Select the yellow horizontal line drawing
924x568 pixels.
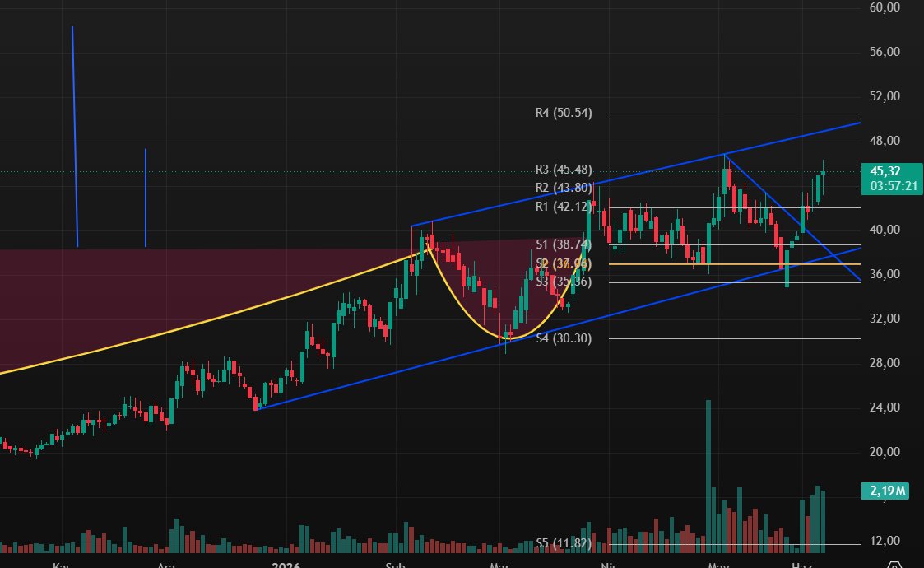pyautogui.click(x=734, y=264)
